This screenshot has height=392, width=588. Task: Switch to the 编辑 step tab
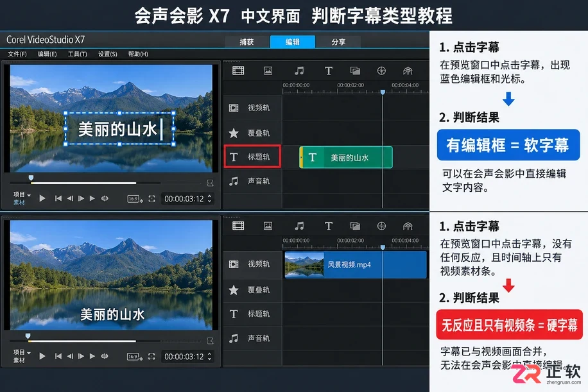tap(293, 42)
